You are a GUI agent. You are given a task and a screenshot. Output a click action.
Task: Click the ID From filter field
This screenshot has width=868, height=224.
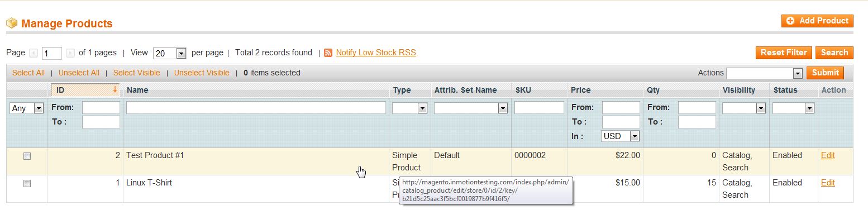[101, 107]
